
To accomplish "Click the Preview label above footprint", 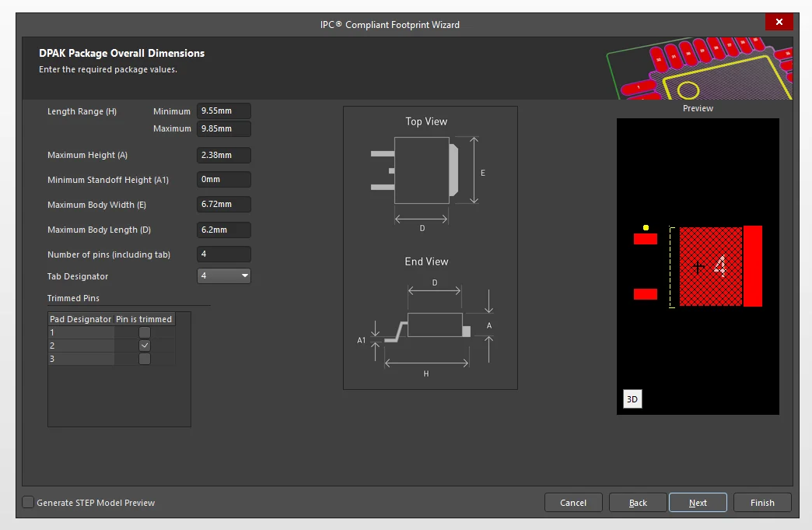I will [698, 108].
